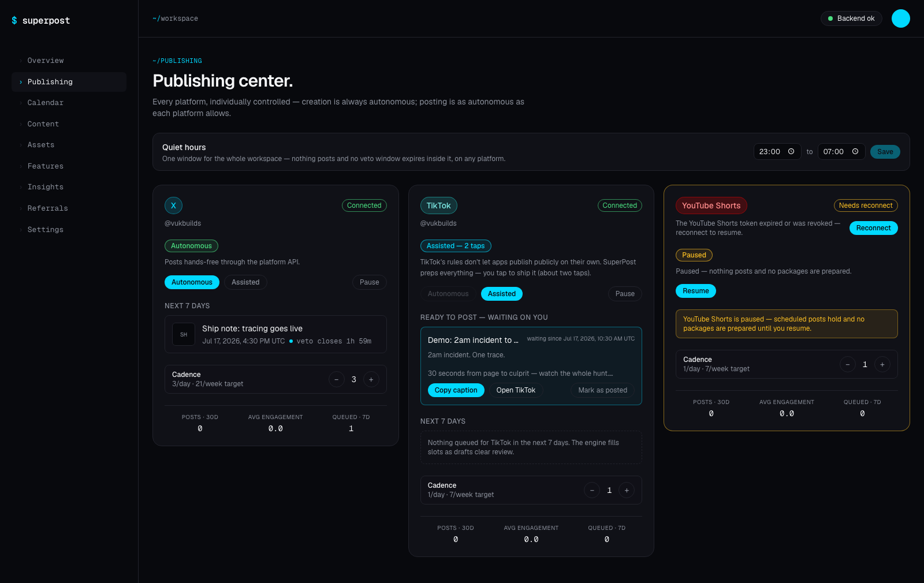This screenshot has width=924, height=583.
Task: Go to Calendar in the sidebar
Action: (69, 103)
